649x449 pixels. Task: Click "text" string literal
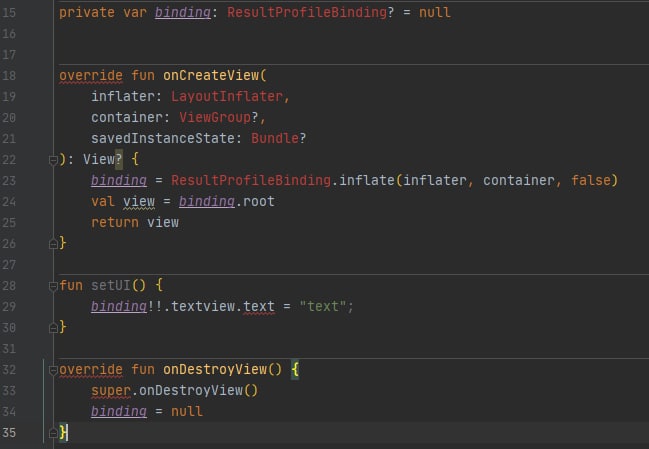322,307
